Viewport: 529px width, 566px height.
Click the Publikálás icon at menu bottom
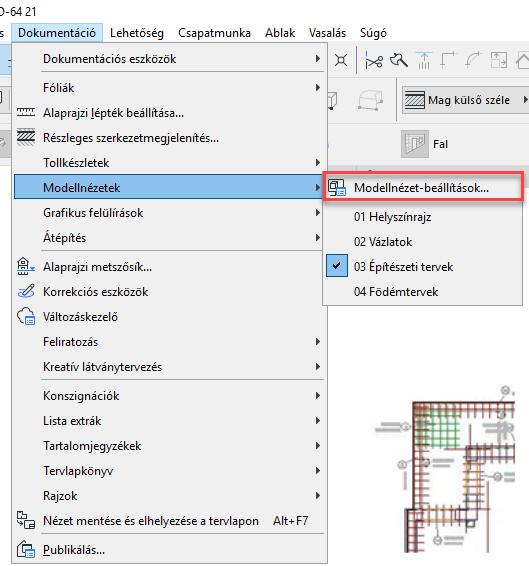pos(26,549)
